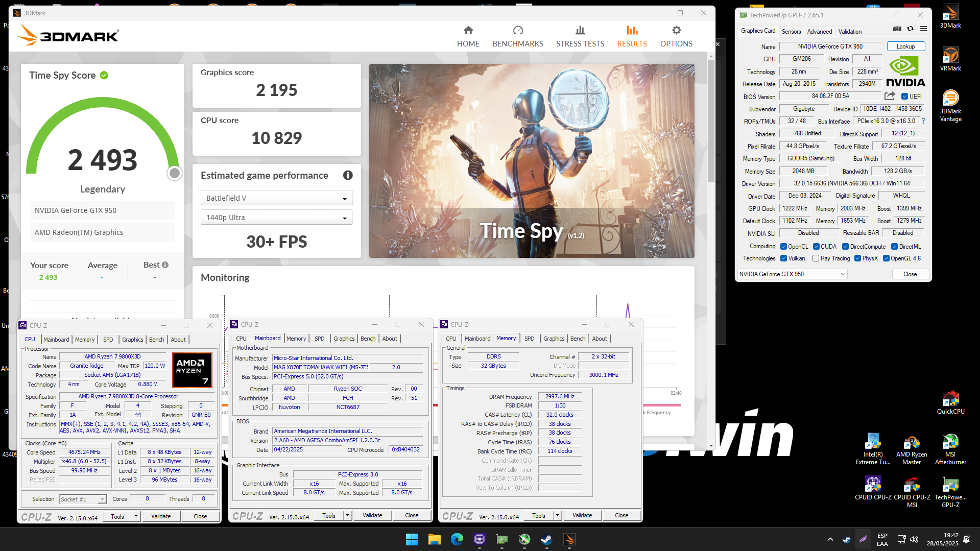This screenshot has height=551, width=980.
Task: Switch to the Advanced tab in GPU-Z
Action: click(x=820, y=32)
